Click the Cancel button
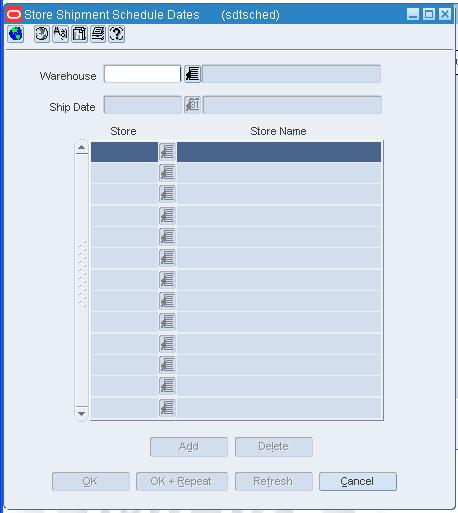Image resolution: width=458 pixels, height=513 pixels. pyautogui.click(x=358, y=481)
